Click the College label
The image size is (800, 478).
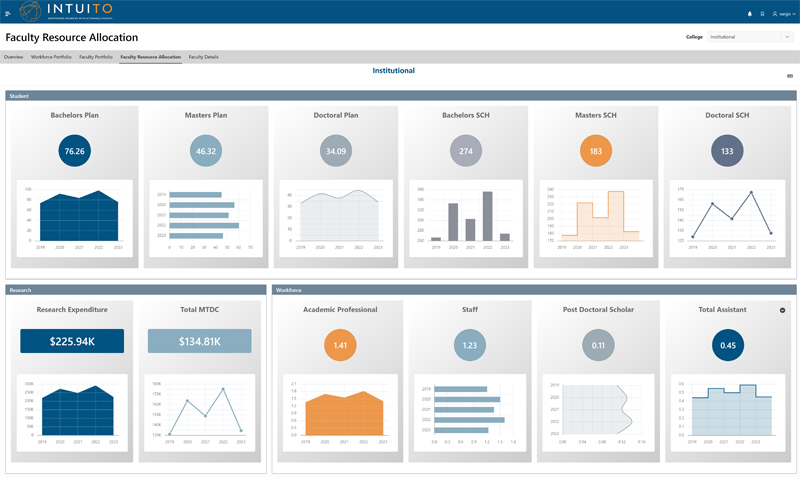[x=694, y=37]
